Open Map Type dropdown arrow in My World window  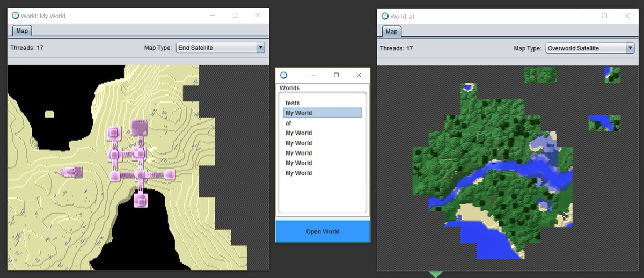pyautogui.click(x=261, y=48)
